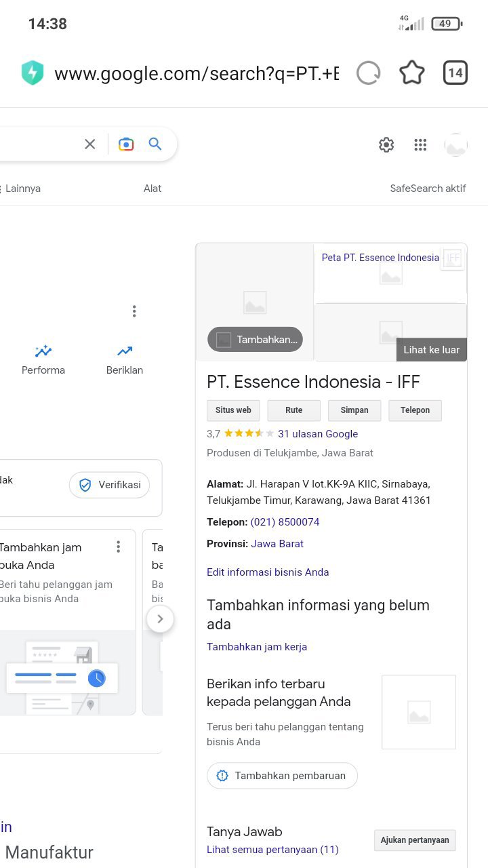Bookmark page with the star icon
This screenshot has width=488, height=868.
click(x=412, y=73)
